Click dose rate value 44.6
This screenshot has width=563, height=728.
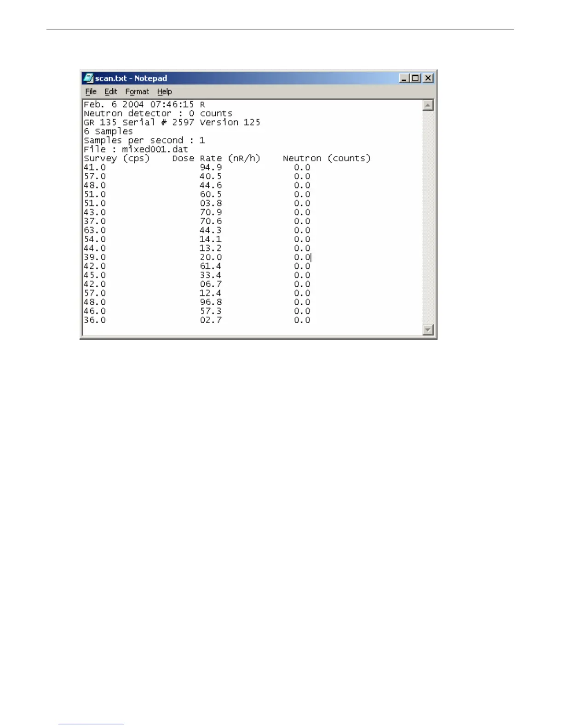pos(211,185)
